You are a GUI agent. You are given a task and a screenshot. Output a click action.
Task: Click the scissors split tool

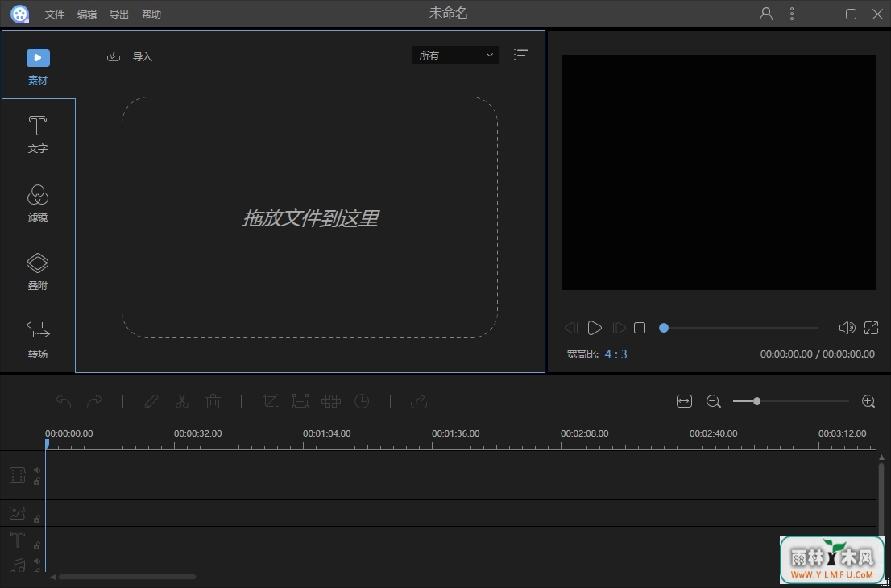click(x=182, y=401)
